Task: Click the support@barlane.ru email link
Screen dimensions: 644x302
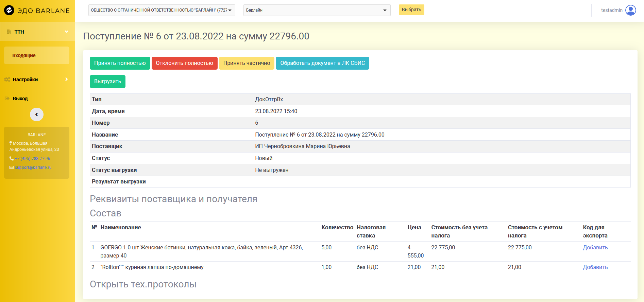Action: [33, 167]
